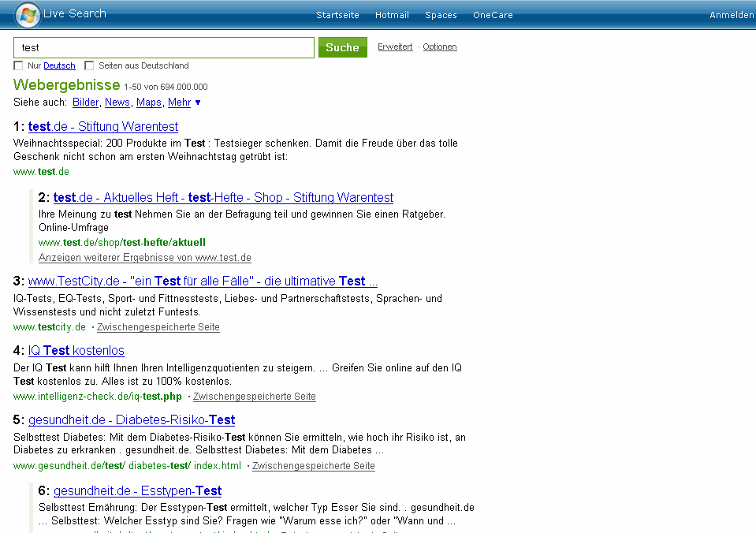View cached page for testcity.de
Image resolution: width=756 pixels, height=533 pixels.
(x=158, y=327)
